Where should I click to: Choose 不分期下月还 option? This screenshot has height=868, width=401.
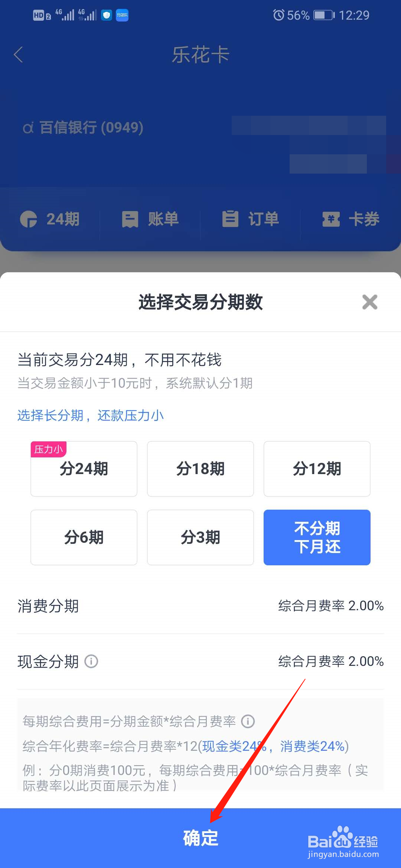(317, 537)
